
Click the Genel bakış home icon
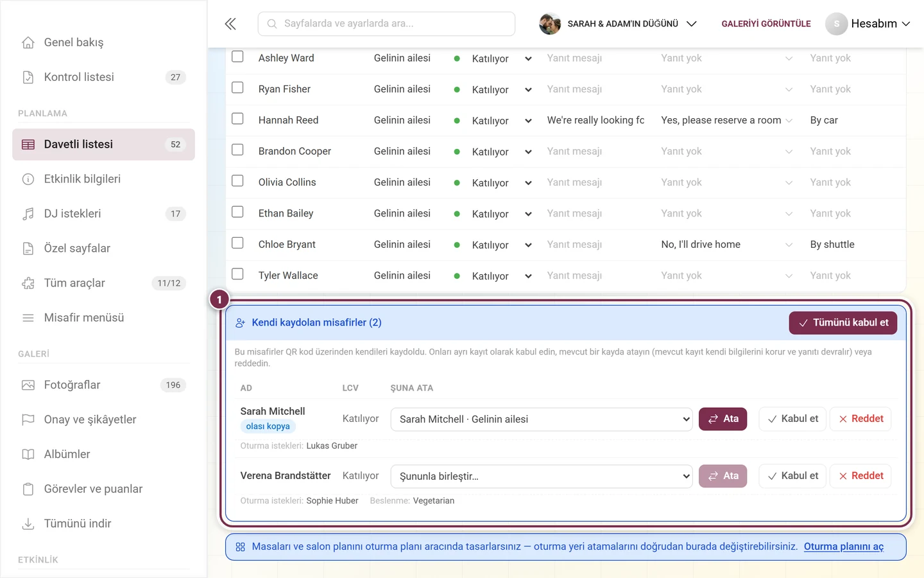28,42
